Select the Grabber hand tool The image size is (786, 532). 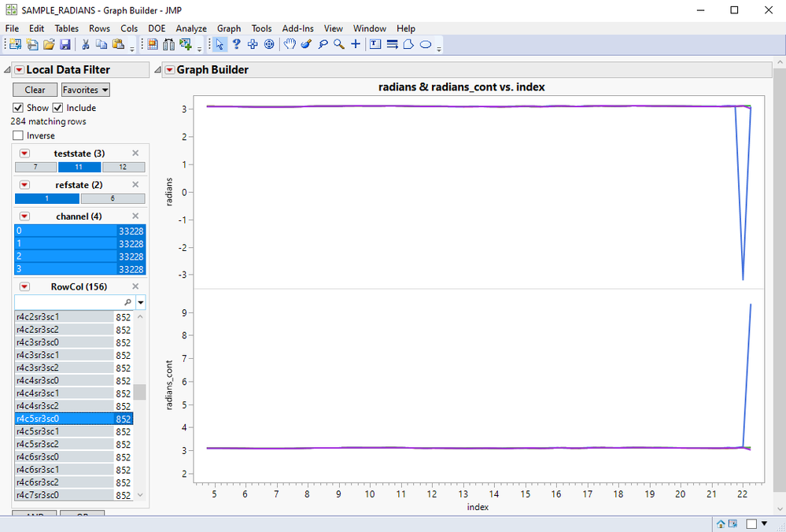pyautogui.click(x=290, y=45)
